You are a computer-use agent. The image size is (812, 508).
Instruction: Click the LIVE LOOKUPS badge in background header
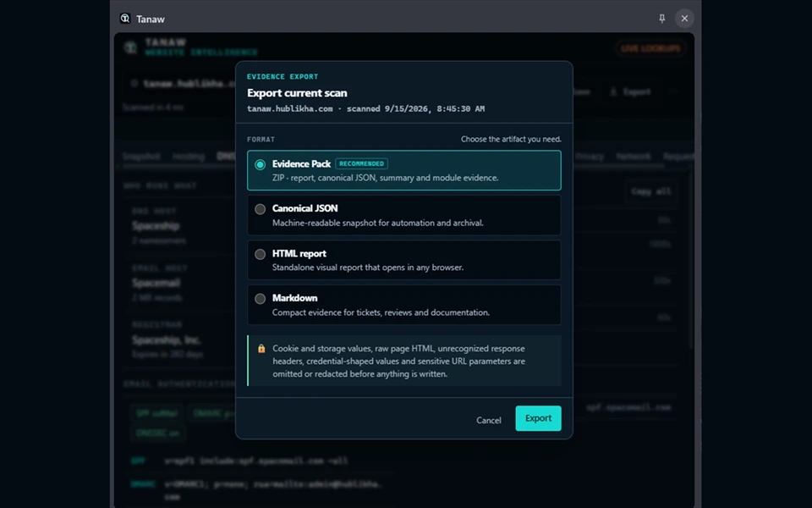coord(650,48)
